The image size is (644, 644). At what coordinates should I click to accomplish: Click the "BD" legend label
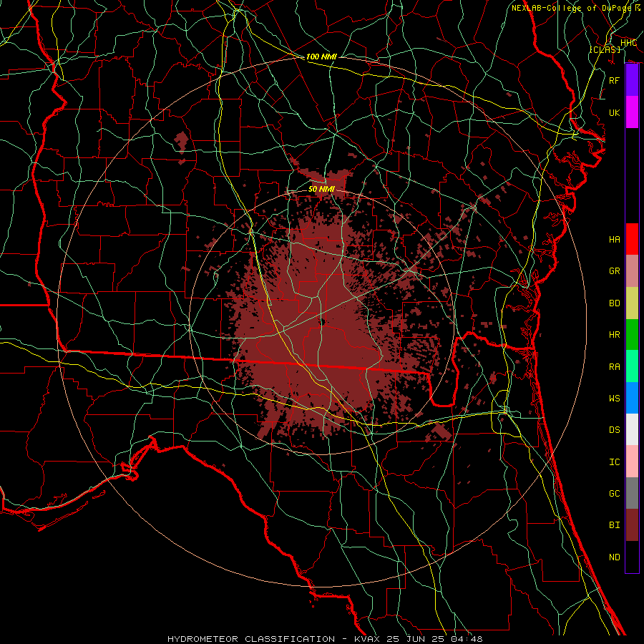(615, 303)
